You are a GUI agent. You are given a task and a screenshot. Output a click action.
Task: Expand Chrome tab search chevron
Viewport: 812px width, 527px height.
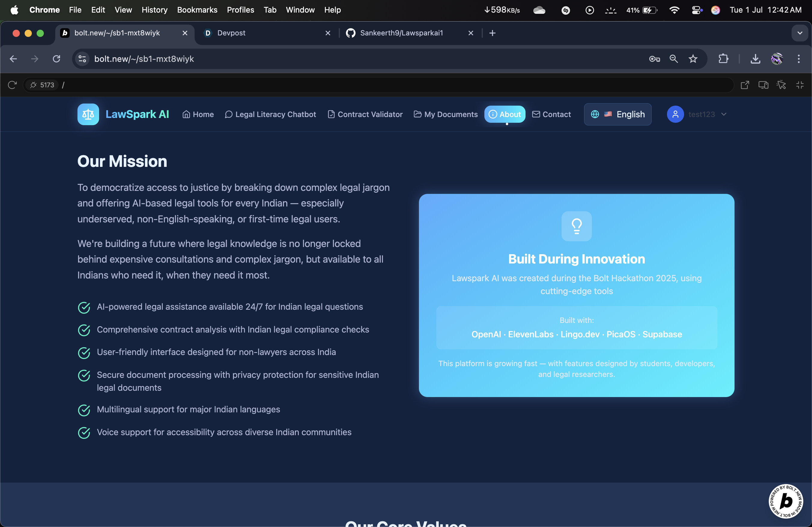pyautogui.click(x=800, y=33)
